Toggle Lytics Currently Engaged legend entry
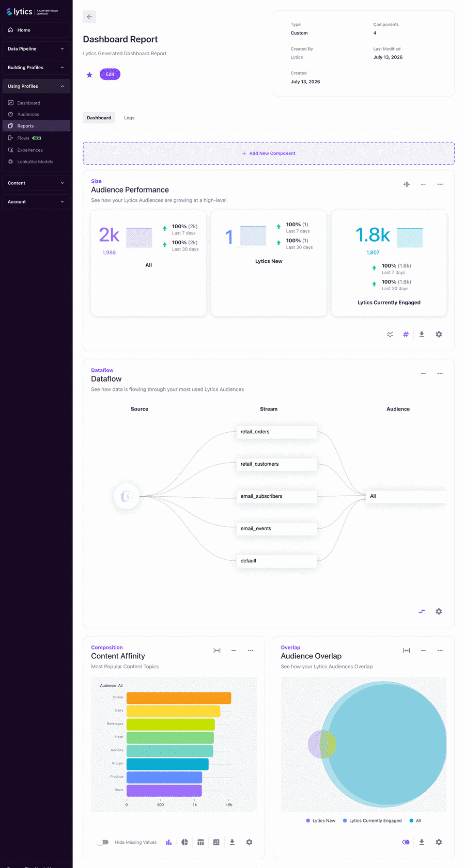This screenshot has height=868, width=465. coord(372,820)
